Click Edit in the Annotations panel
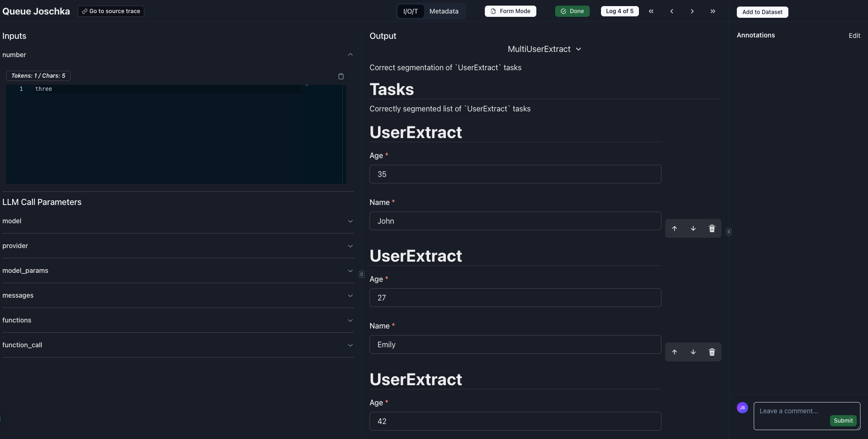 [854, 35]
